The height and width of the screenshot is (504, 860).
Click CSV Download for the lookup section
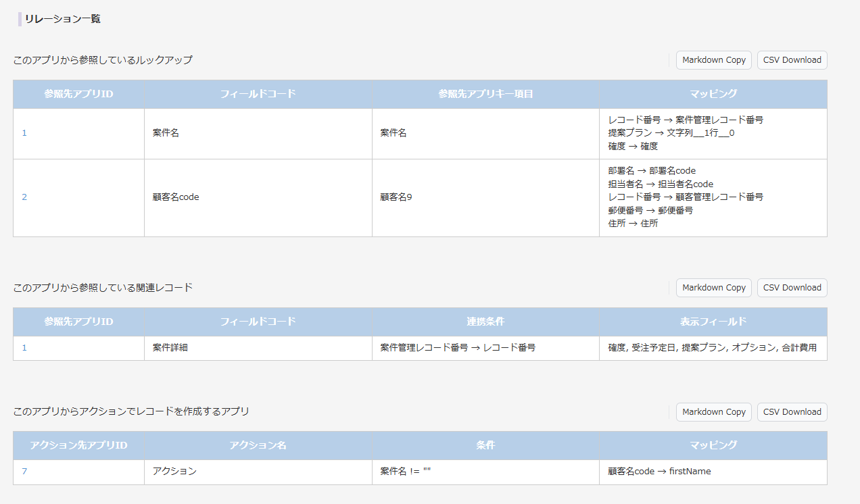(x=792, y=60)
